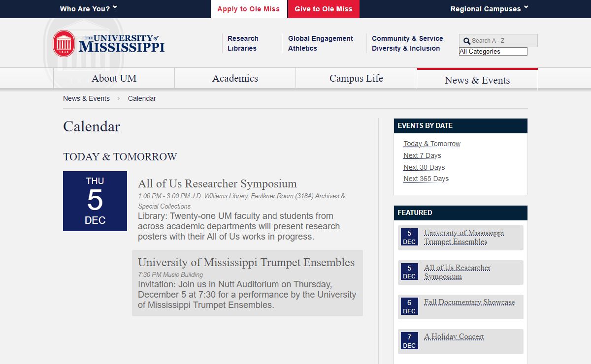Select the Academics tab
This screenshot has height=364, width=591.
(235, 78)
